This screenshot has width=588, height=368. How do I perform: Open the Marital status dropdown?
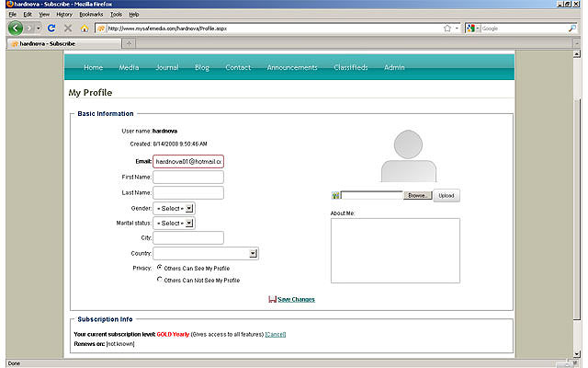click(174, 223)
